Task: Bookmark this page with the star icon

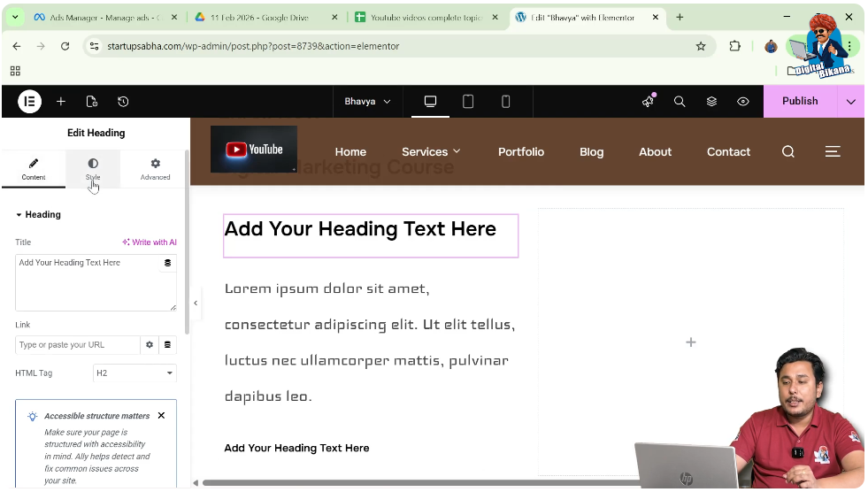Action: [x=701, y=46]
